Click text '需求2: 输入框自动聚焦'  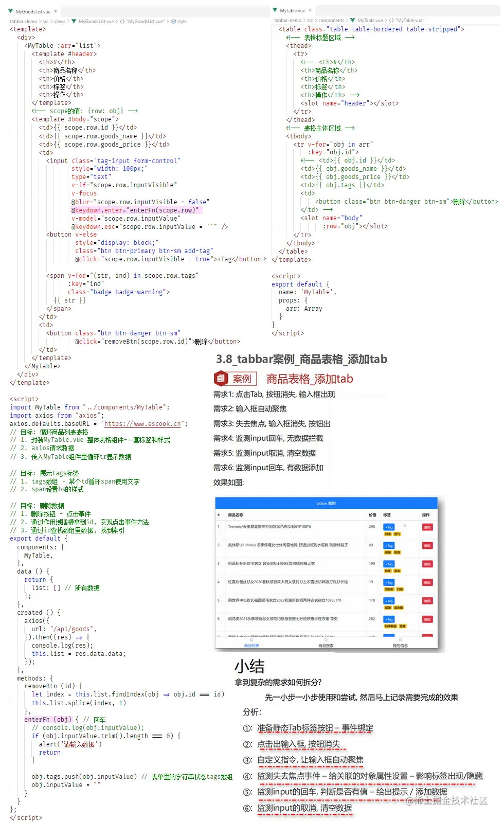(250, 409)
